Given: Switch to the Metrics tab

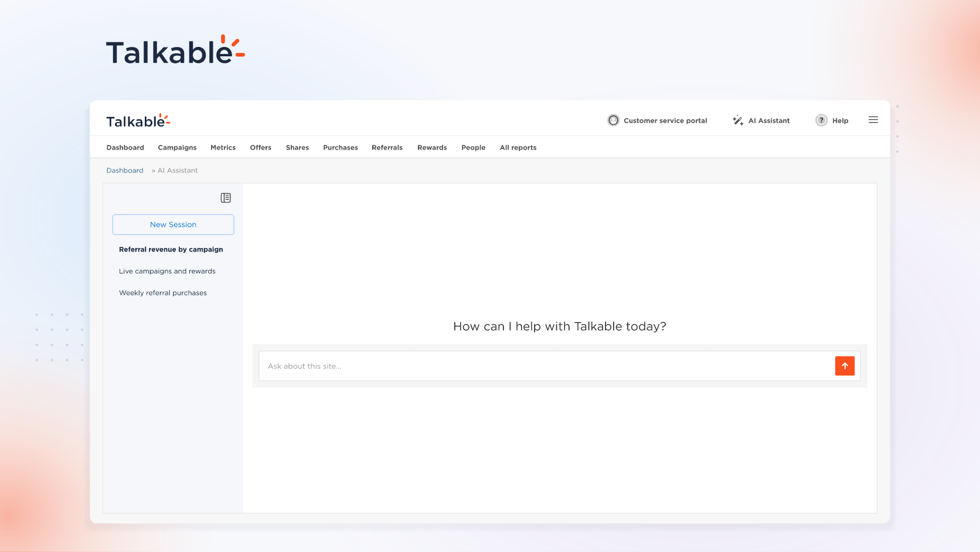Looking at the screenshot, I should click(223, 148).
